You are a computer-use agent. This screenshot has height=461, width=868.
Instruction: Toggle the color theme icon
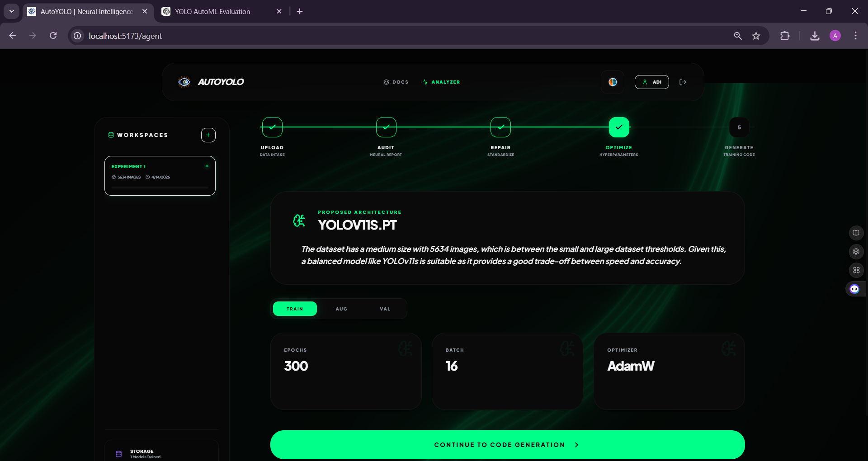613,82
